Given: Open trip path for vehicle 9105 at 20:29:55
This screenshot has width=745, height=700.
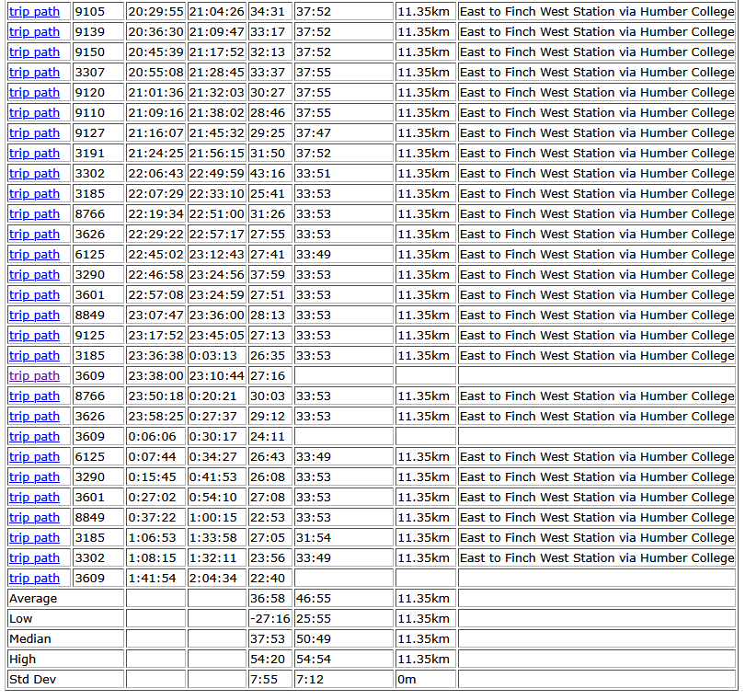Looking at the screenshot, I should coord(34,12).
